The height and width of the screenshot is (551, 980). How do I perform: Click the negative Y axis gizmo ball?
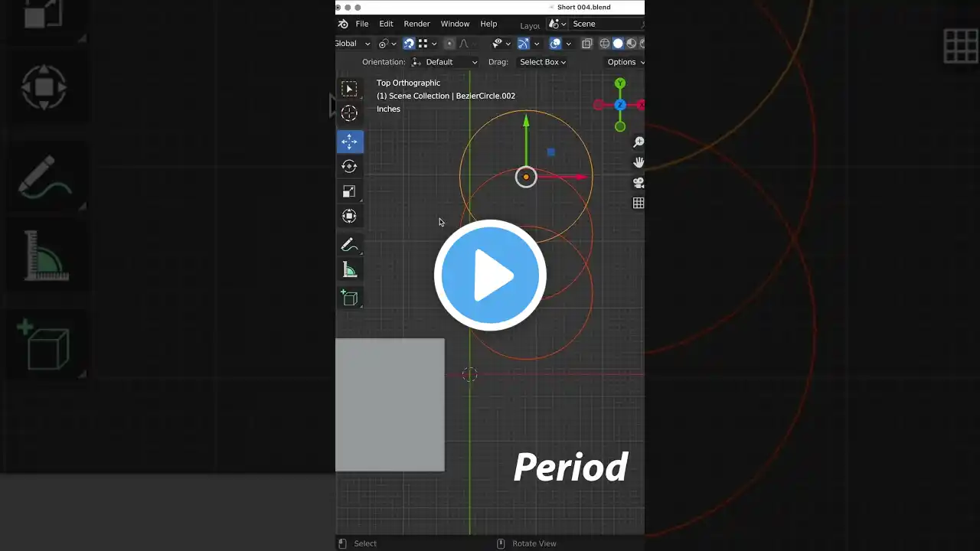620,126
